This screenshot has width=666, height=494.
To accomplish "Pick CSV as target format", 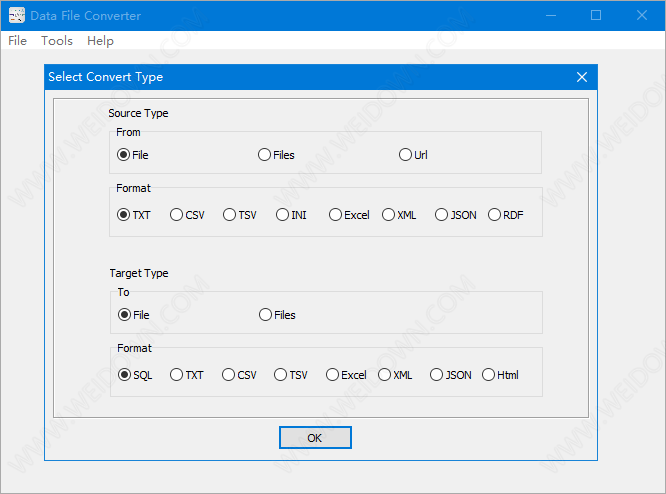I will click(239, 375).
